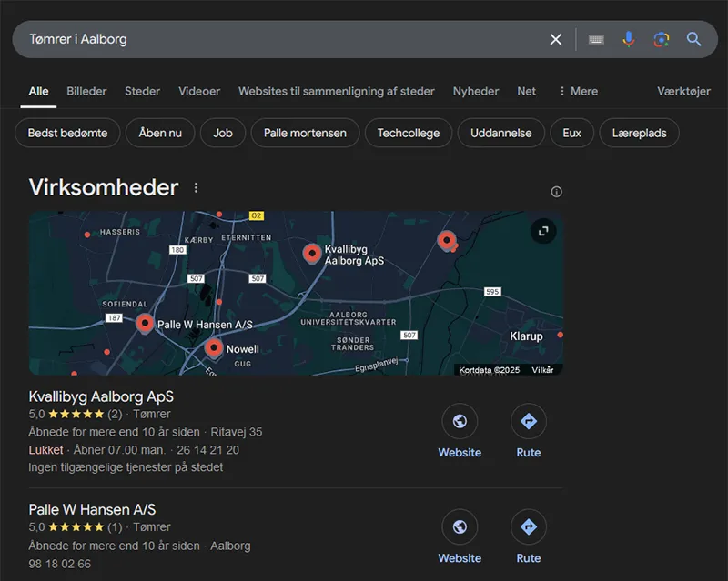Select the Eux chip

pyautogui.click(x=572, y=133)
